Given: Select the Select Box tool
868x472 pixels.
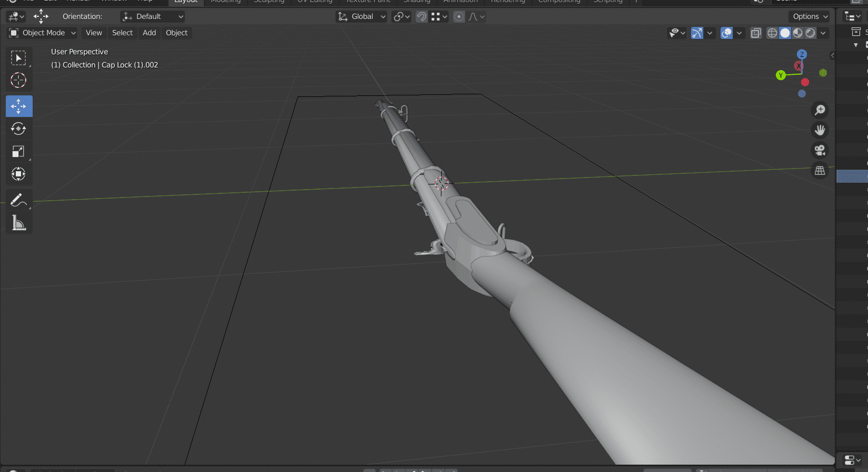Looking at the screenshot, I should tap(19, 58).
